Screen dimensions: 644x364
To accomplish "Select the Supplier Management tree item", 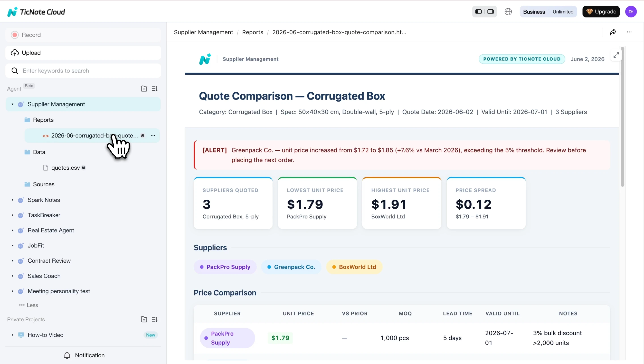I will tap(83, 104).
